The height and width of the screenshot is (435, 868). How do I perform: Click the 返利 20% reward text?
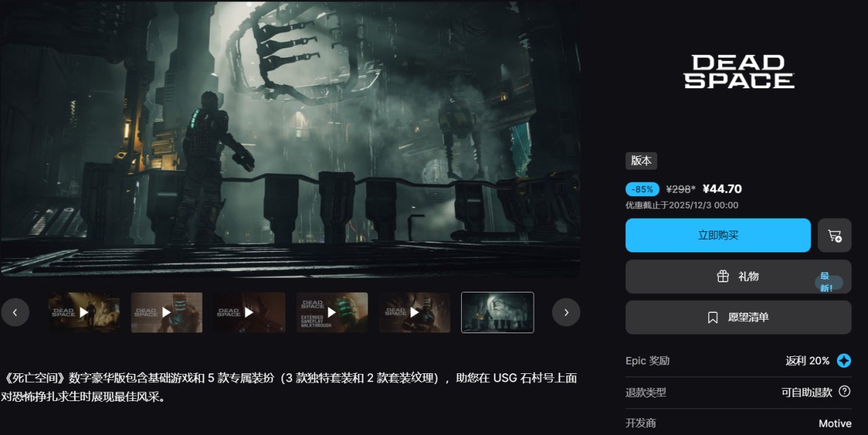[x=808, y=361]
